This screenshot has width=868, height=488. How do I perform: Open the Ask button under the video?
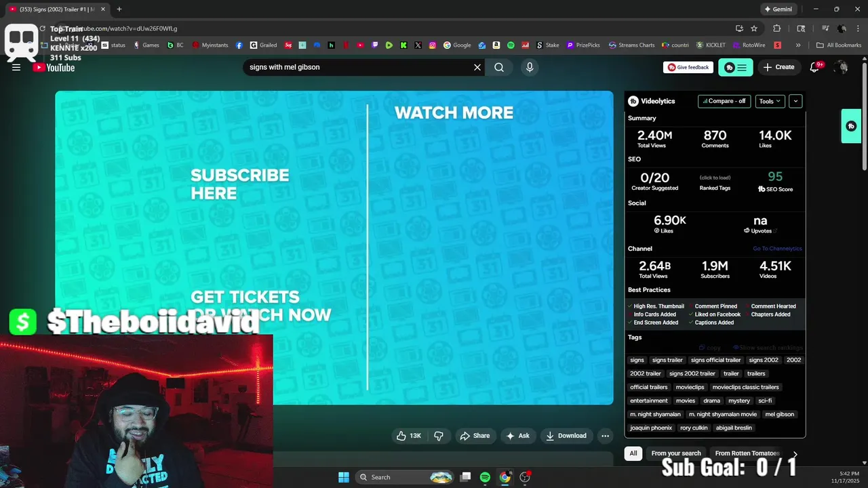518,436
